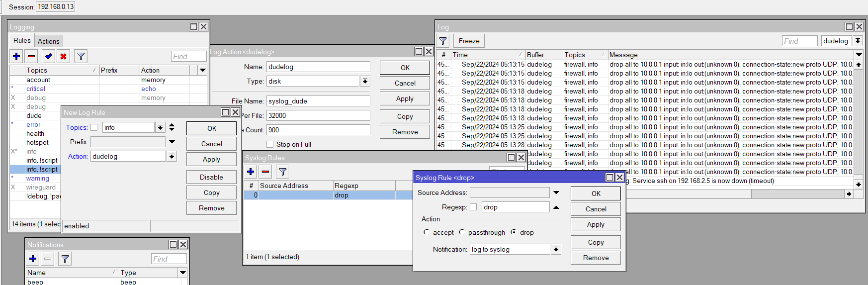Maximize the New Log Rule dialog
The image size is (868, 285).
coord(225,112)
